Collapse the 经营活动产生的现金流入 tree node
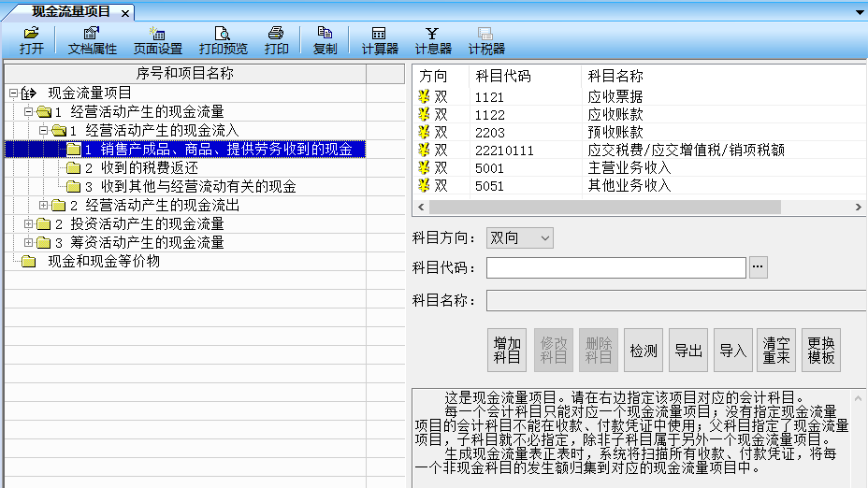The height and width of the screenshot is (488, 868). click(43, 131)
